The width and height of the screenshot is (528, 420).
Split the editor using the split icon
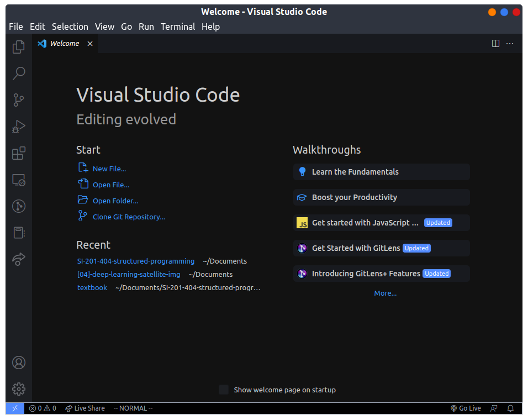tap(495, 44)
